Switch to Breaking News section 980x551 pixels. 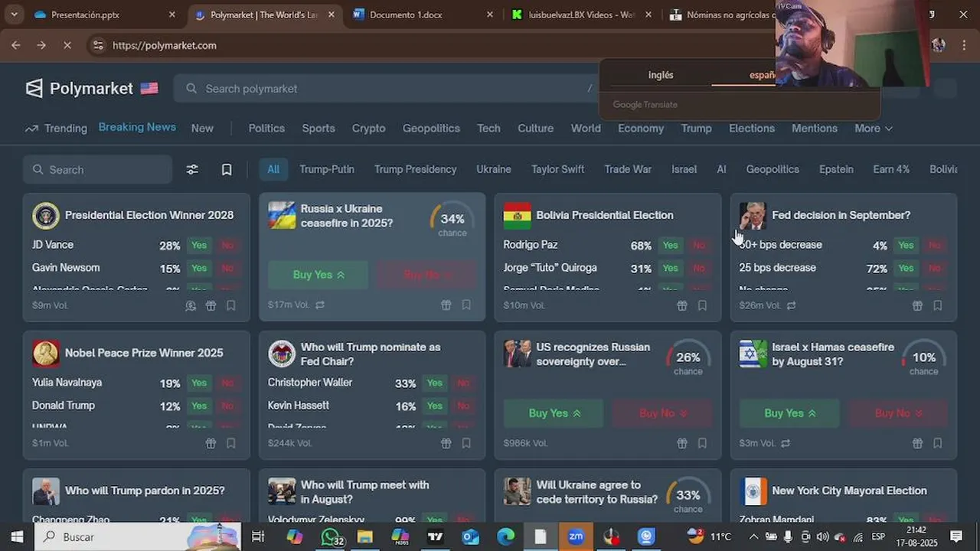(x=137, y=127)
